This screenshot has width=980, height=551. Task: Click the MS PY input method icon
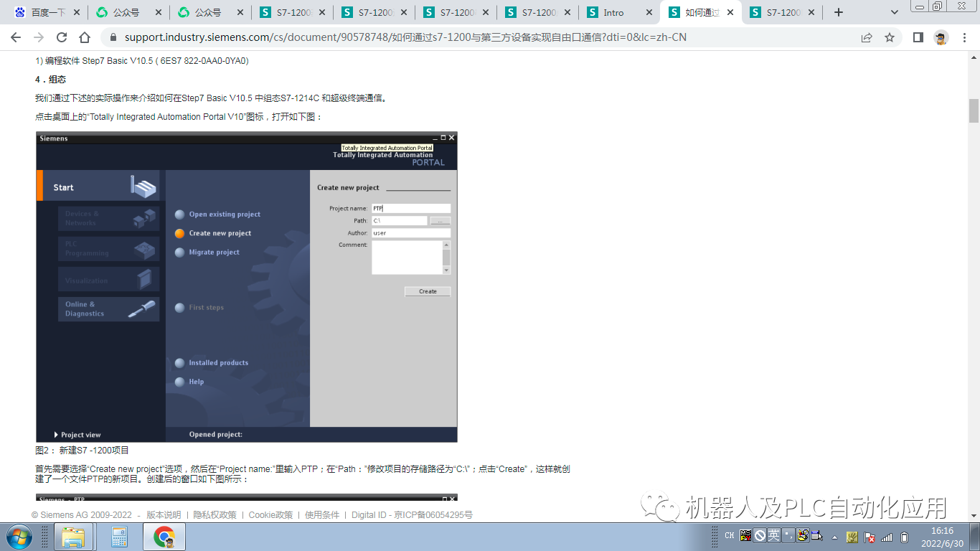[746, 536]
